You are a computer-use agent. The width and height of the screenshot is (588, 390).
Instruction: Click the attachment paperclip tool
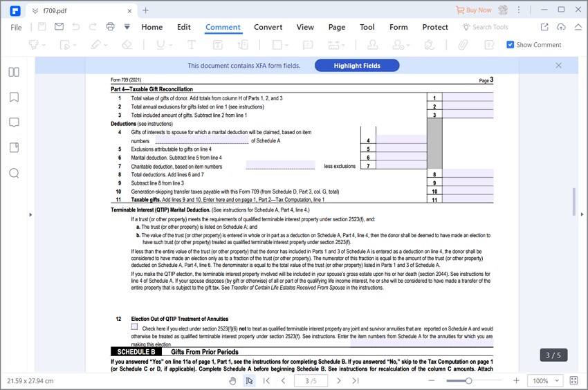pos(463,45)
